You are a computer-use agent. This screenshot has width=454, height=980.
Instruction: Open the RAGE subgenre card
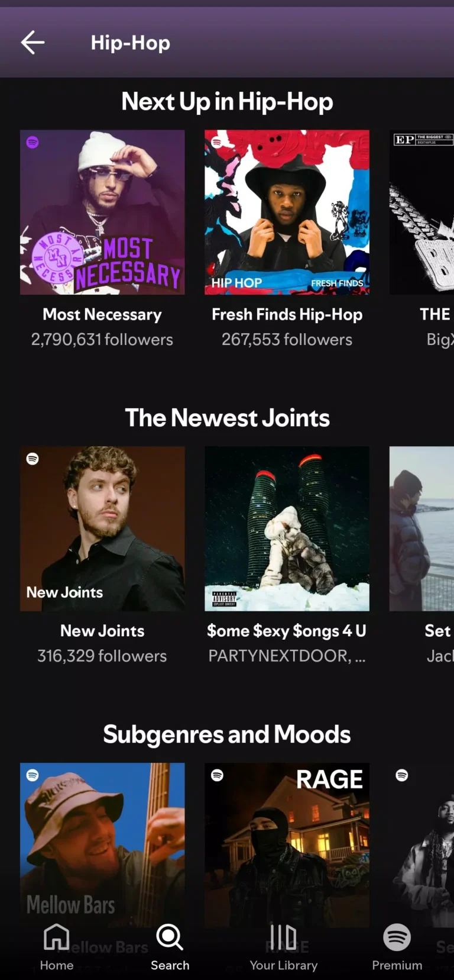pyautogui.click(x=287, y=845)
